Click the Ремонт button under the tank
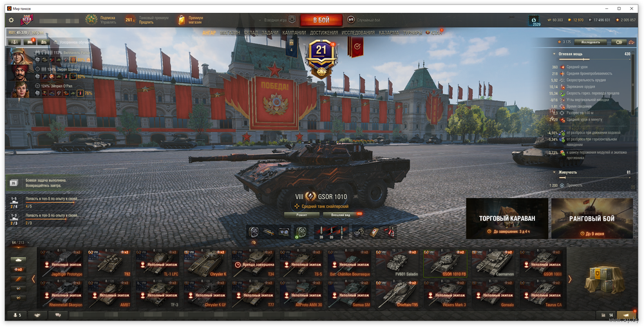 302,214
